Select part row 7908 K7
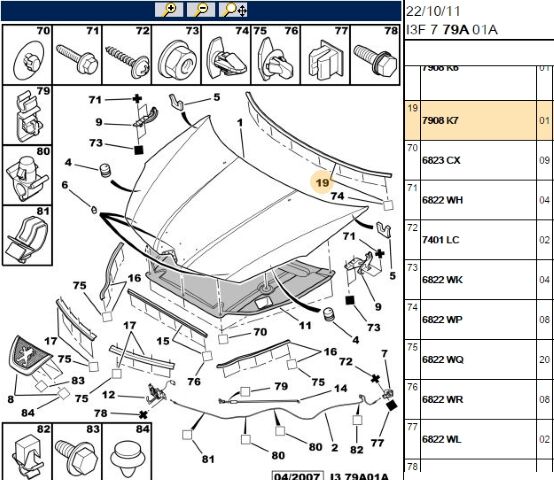 tap(479, 120)
